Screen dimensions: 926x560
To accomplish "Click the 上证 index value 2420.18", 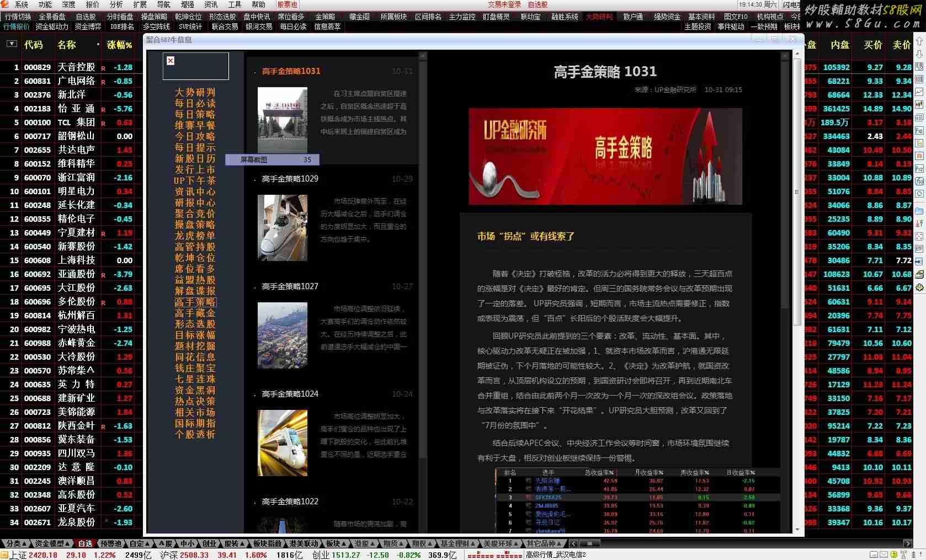I will 43,555.
